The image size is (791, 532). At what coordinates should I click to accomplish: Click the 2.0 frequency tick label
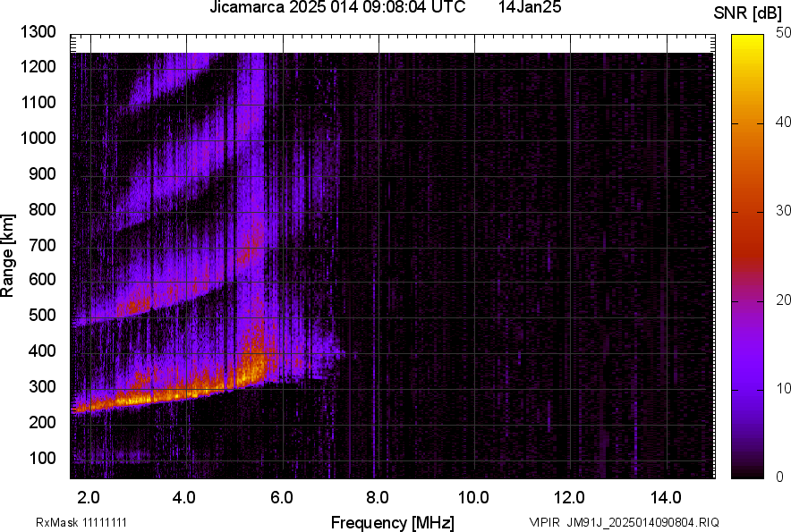coord(89,498)
